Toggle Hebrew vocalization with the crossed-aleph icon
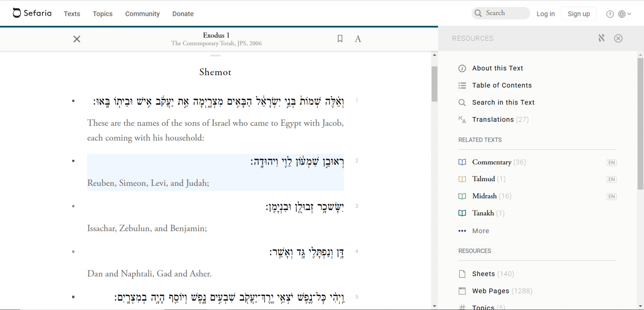The height and width of the screenshot is (310, 644). [x=602, y=38]
